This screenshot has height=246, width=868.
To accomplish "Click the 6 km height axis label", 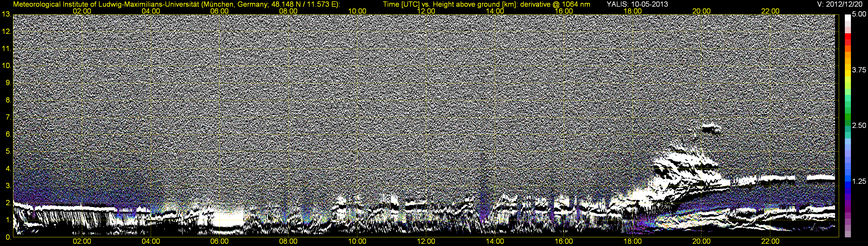I will (8, 135).
